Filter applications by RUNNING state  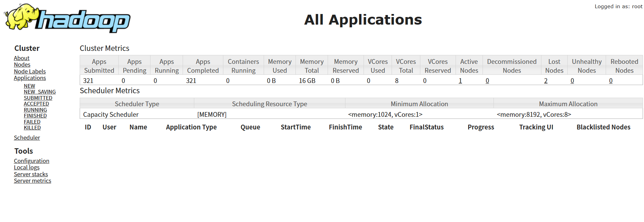pyautogui.click(x=35, y=110)
